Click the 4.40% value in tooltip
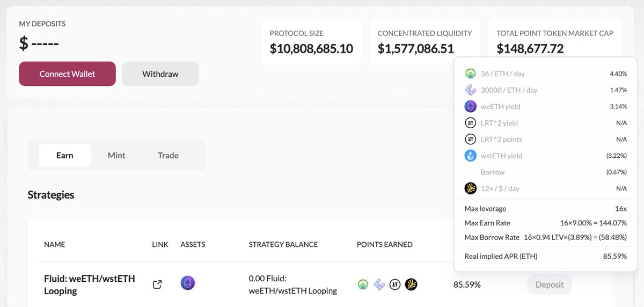 618,74
